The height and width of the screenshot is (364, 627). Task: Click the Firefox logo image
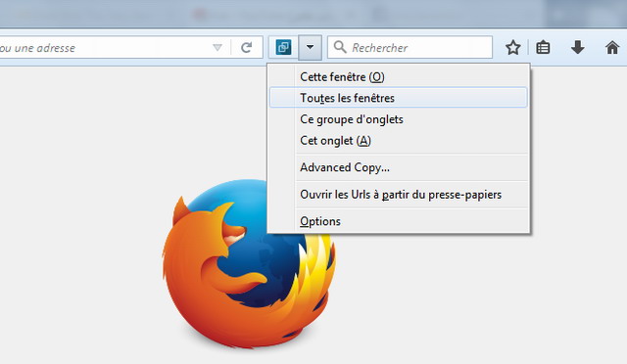pyautogui.click(x=249, y=264)
